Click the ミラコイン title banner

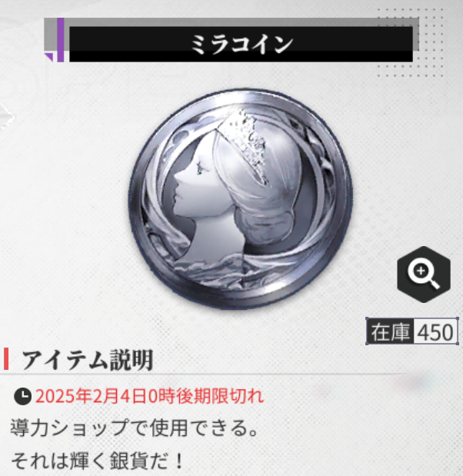241,45
